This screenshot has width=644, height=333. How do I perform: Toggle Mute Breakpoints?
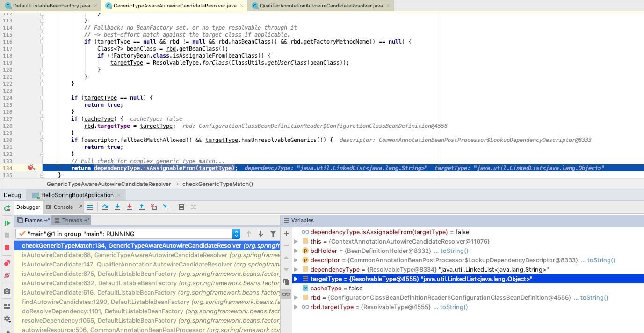click(x=6, y=276)
